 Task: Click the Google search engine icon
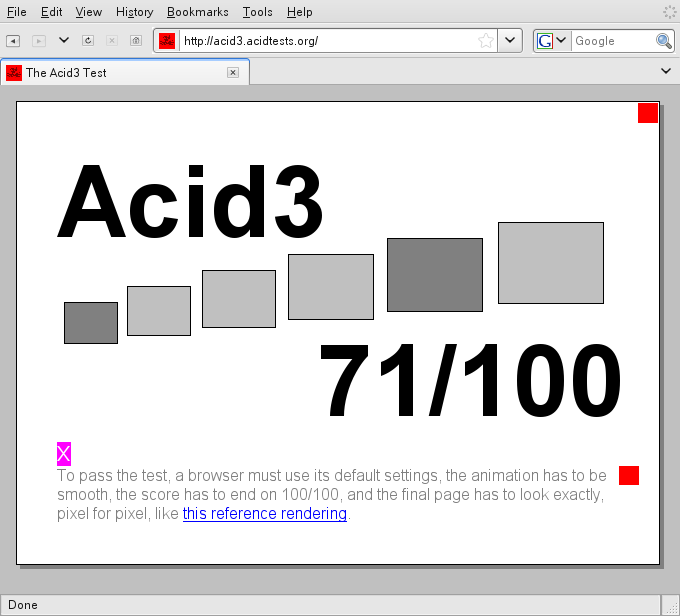[545, 41]
